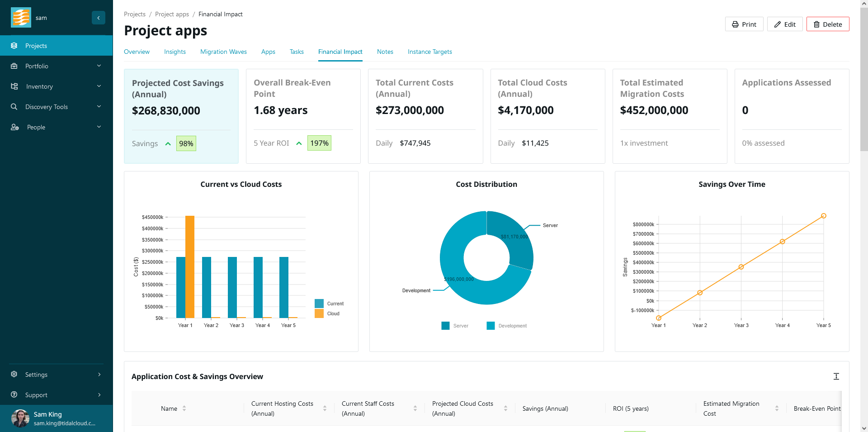Open the Instance Targets tab
Image resolution: width=868 pixels, height=432 pixels.
tap(429, 52)
